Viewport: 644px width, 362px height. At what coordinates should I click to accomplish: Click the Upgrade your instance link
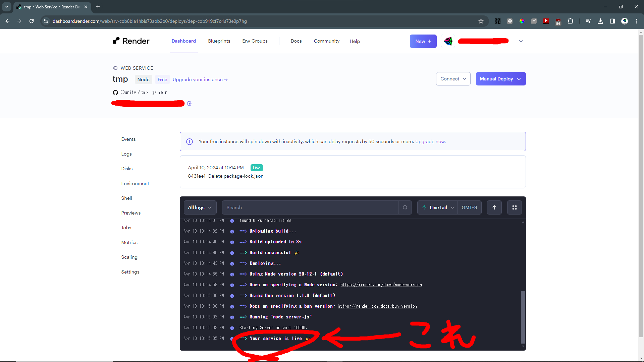200,79
